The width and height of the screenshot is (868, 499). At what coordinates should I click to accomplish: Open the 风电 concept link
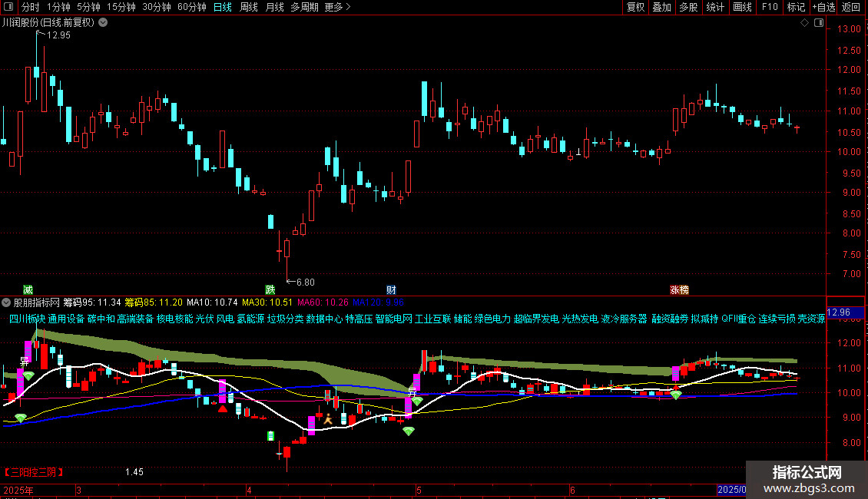coord(225,319)
